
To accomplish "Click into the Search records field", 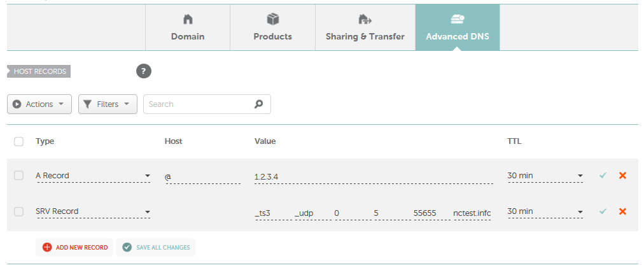I will (x=207, y=104).
